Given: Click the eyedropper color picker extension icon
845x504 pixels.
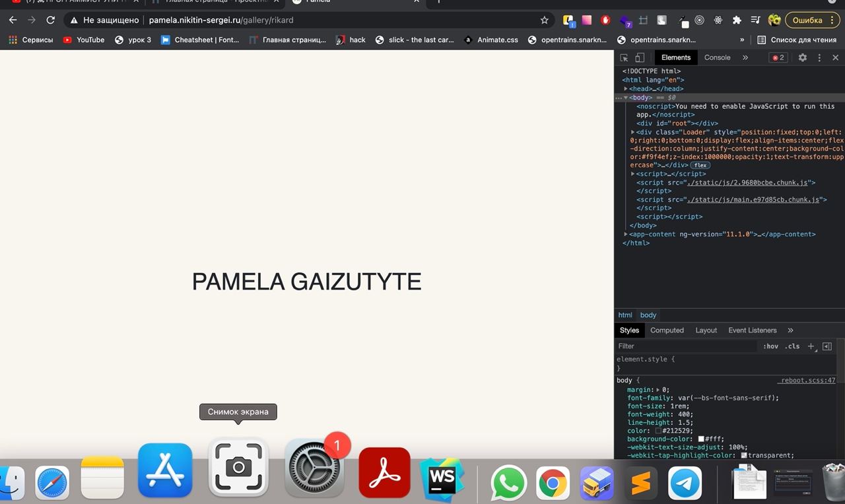Looking at the screenshot, I should tap(682, 20).
